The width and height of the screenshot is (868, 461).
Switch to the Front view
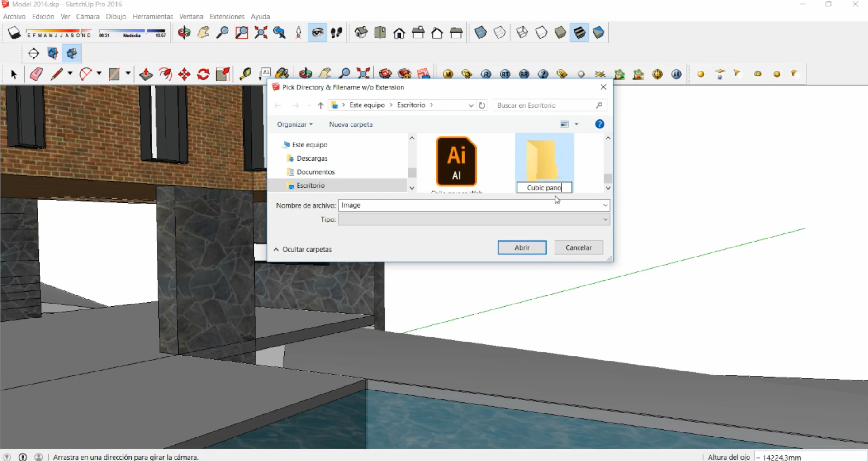pos(399,33)
